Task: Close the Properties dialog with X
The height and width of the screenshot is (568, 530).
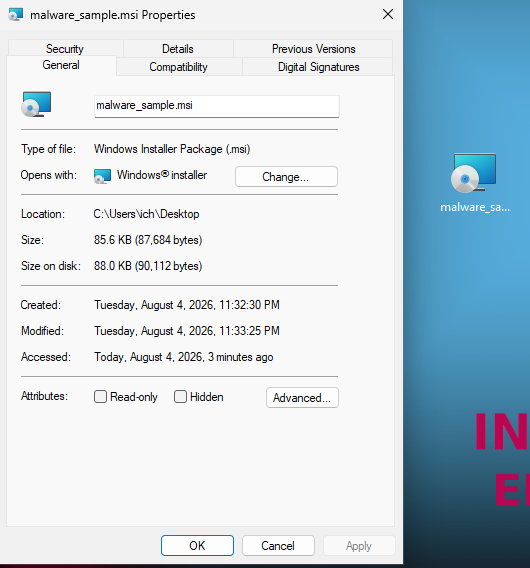Action: click(x=388, y=14)
